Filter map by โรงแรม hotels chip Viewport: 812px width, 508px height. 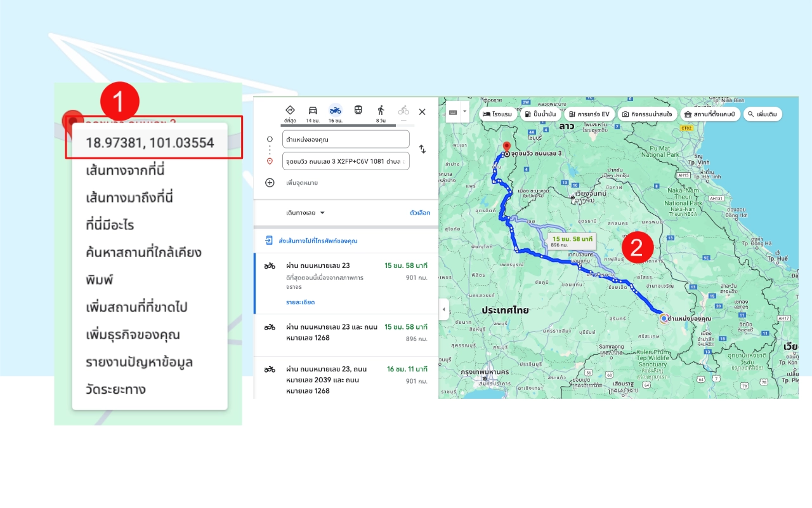point(497,114)
